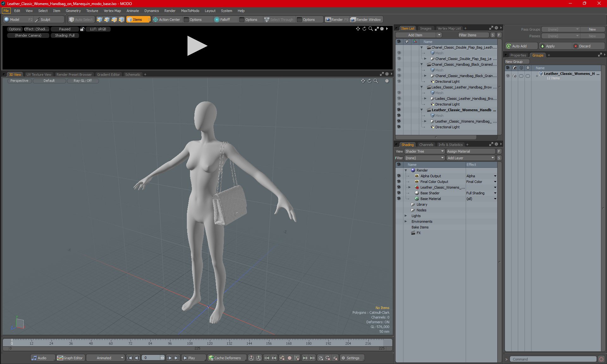Step to previous frame
The image size is (607, 364).
pyautogui.click(x=137, y=358)
